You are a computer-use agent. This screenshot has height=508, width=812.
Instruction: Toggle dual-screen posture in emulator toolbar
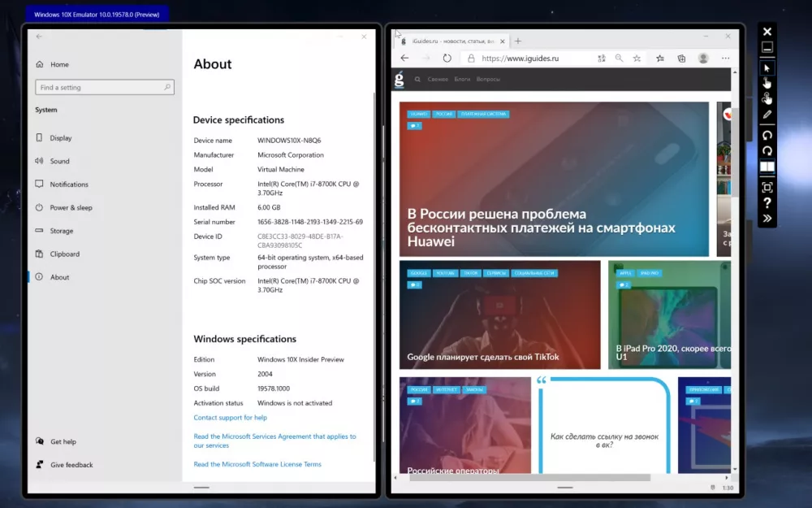tap(767, 167)
